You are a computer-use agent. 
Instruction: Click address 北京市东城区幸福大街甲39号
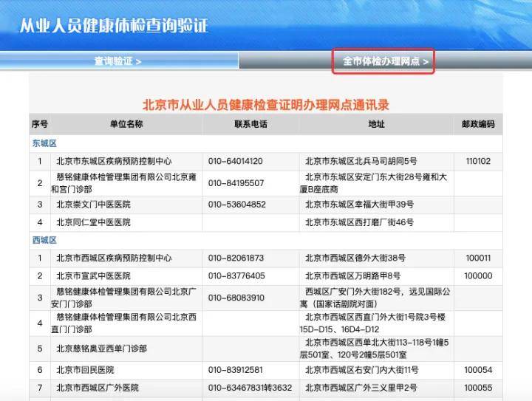[359, 205]
